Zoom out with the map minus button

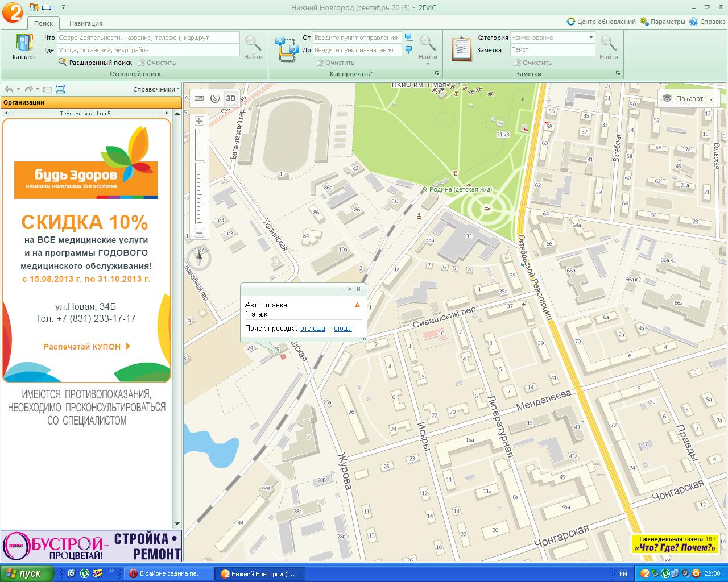click(199, 232)
